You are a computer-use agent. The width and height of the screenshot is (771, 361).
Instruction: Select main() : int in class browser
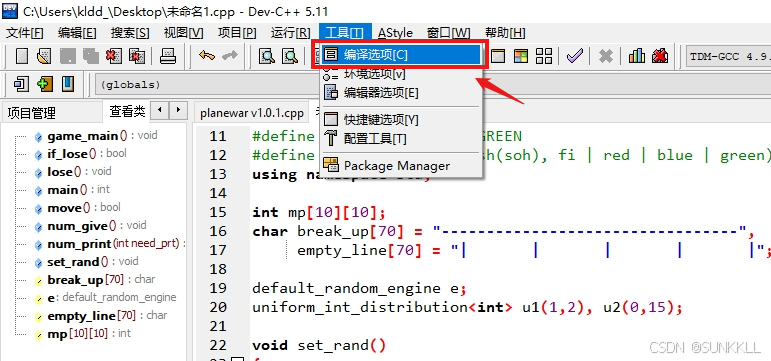(73, 190)
